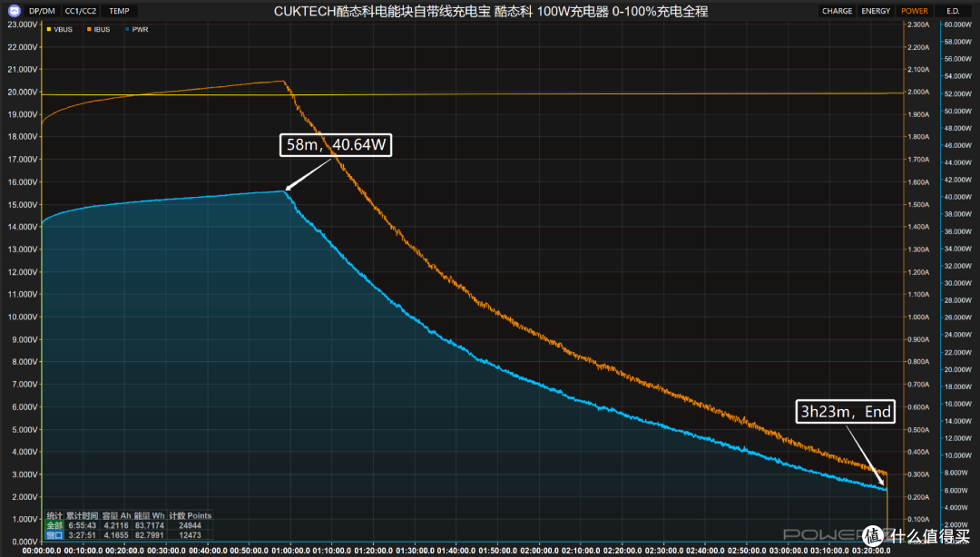Viewport: 980px width, 557px height.
Task: Click the 10.000V voltage axis label
Action: tap(22, 317)
